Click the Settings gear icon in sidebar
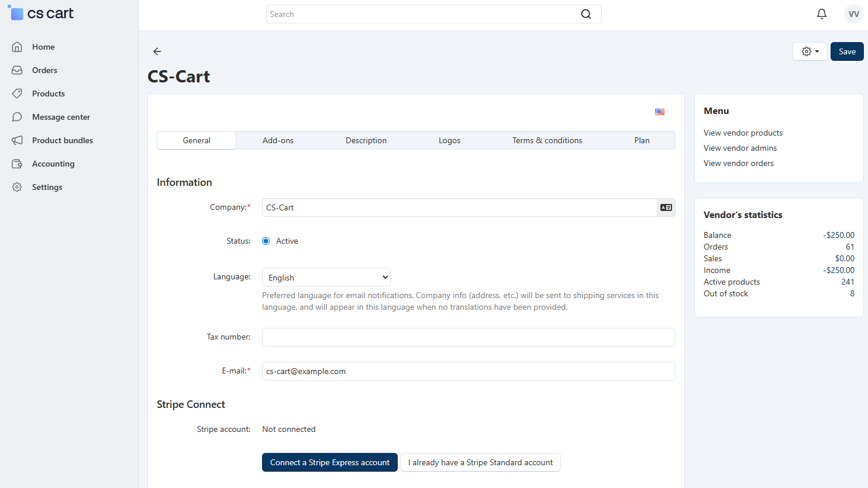This screenshot has width=868, height=488. click(17, 187)
